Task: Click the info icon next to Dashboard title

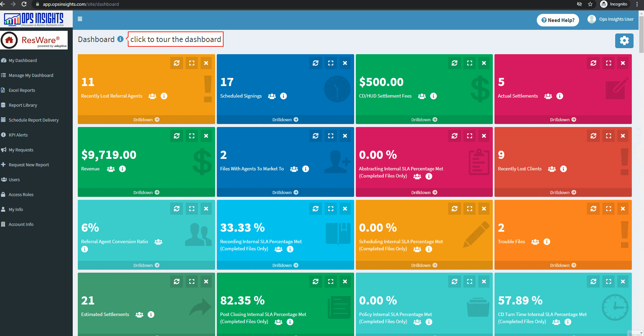Action: pyautogui.click(x=120, y=39)
